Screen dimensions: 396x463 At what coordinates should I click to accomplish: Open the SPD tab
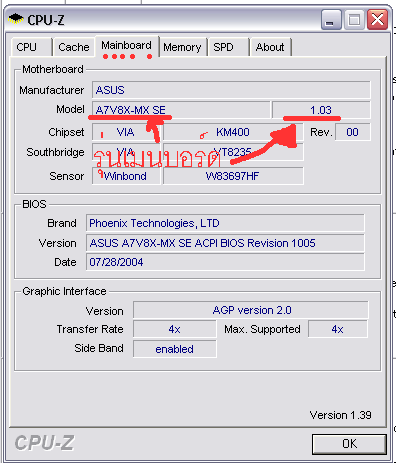[229, 47]
